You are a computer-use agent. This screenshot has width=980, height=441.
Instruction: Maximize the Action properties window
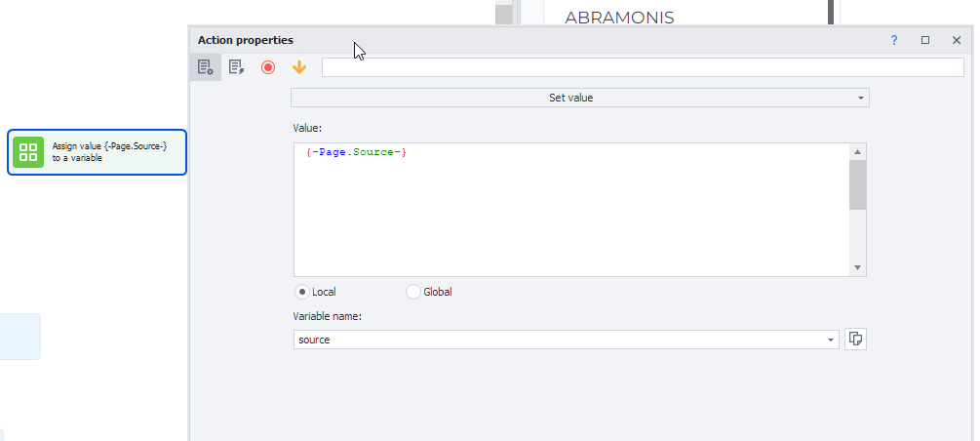[925, 40]
